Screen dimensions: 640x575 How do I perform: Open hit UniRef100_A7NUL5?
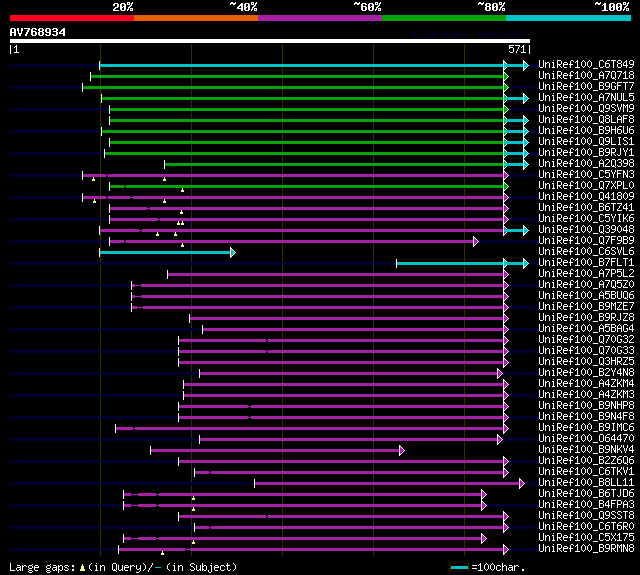point(586,98)
